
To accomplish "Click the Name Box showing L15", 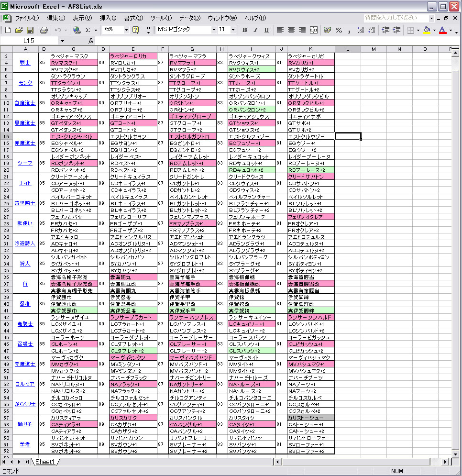I will 29,41.
